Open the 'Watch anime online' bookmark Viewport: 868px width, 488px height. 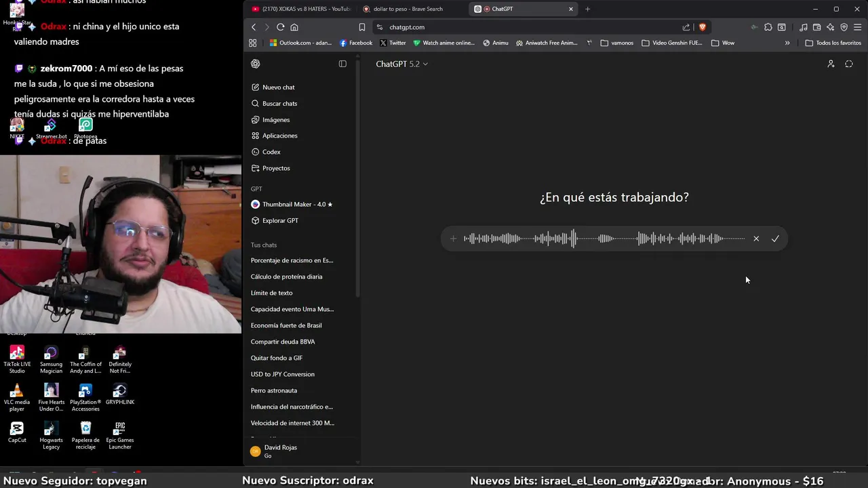444,43
